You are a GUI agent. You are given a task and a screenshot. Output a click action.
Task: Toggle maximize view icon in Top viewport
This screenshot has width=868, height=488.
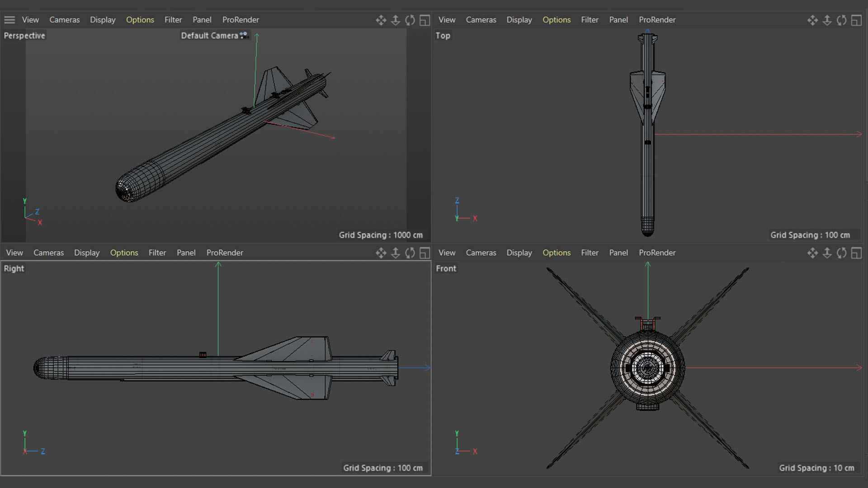[856, 20]
